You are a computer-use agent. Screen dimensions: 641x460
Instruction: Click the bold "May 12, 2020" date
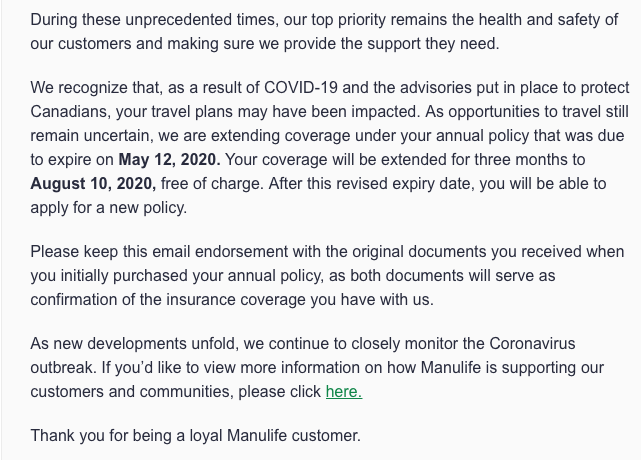(166, 160)
